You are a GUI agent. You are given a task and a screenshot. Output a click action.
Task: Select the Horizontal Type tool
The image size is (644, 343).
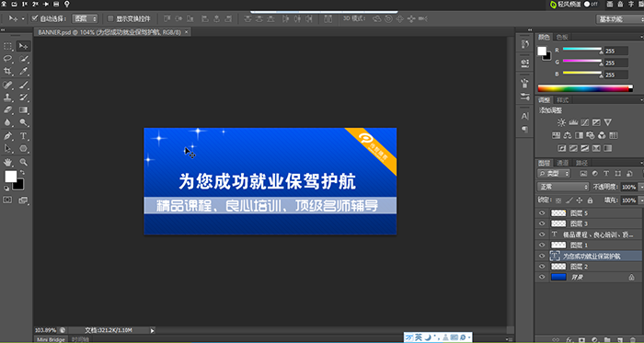click(x=23, y=136)
